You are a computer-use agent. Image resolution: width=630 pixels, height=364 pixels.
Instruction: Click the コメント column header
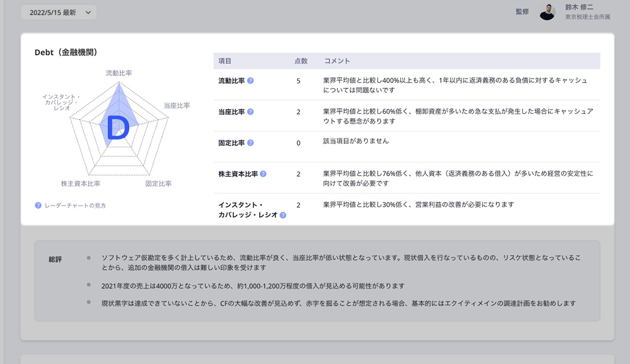coord(337,61)
